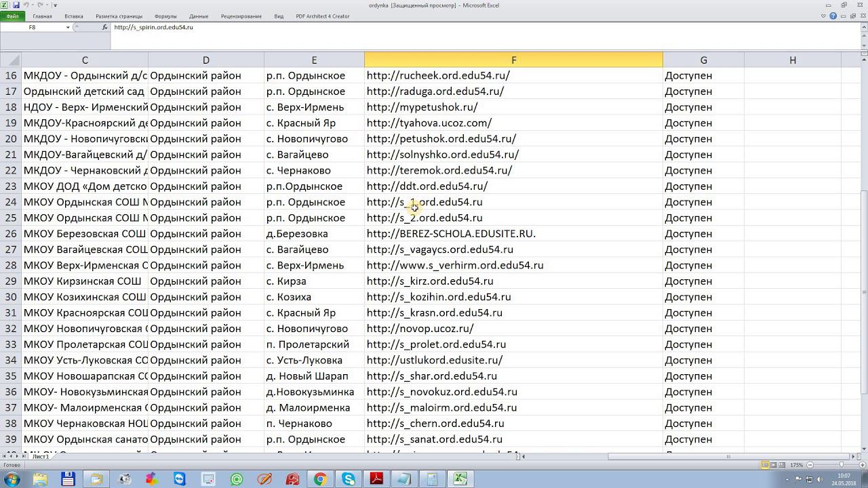The height and width of the screenshot is (488, 868).
Task: Click the zoom slider handle
Action: pos(842,465)
